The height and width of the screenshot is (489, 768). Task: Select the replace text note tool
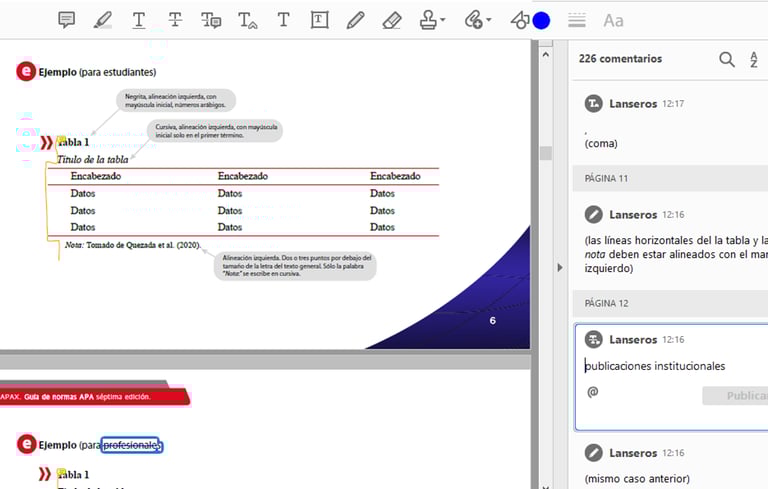coord(211,20)
